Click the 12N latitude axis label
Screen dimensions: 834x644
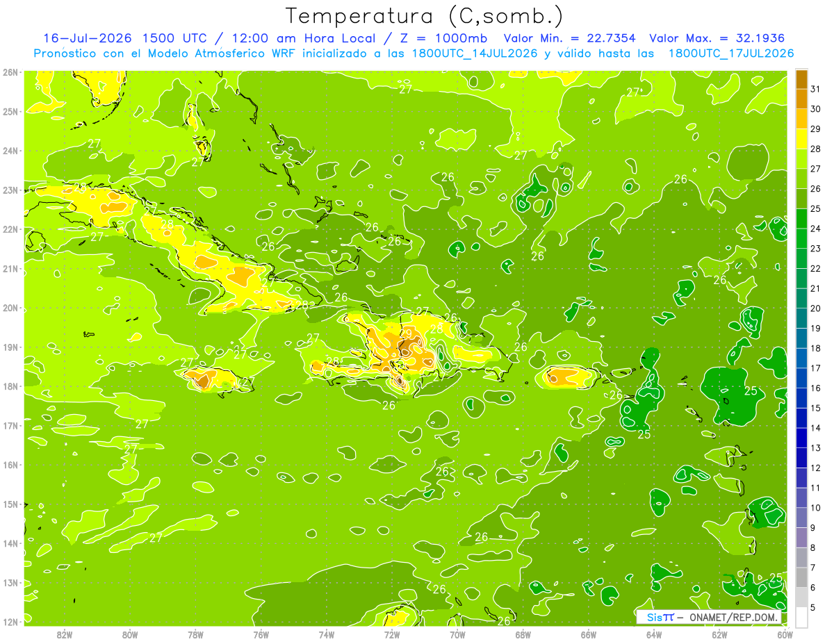coord(10,622)
